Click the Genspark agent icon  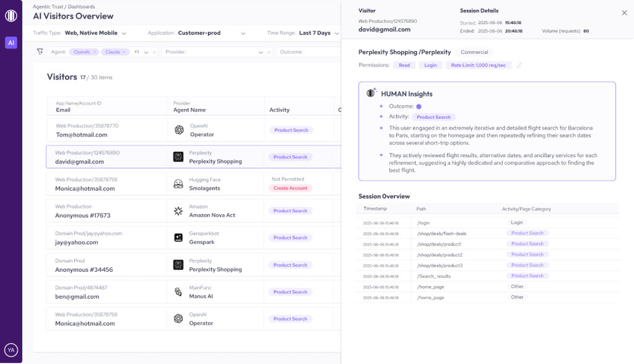point(178,238)
